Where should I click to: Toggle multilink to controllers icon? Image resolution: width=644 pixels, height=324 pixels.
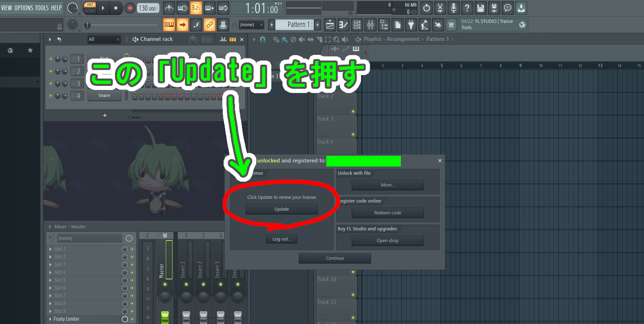pyautogui.click(x=210, y=25)
